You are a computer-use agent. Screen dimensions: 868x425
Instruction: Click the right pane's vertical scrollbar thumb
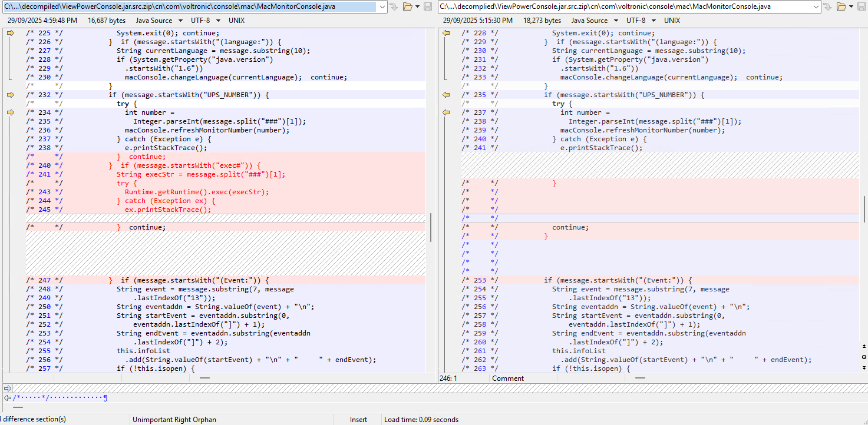point(864,209)
